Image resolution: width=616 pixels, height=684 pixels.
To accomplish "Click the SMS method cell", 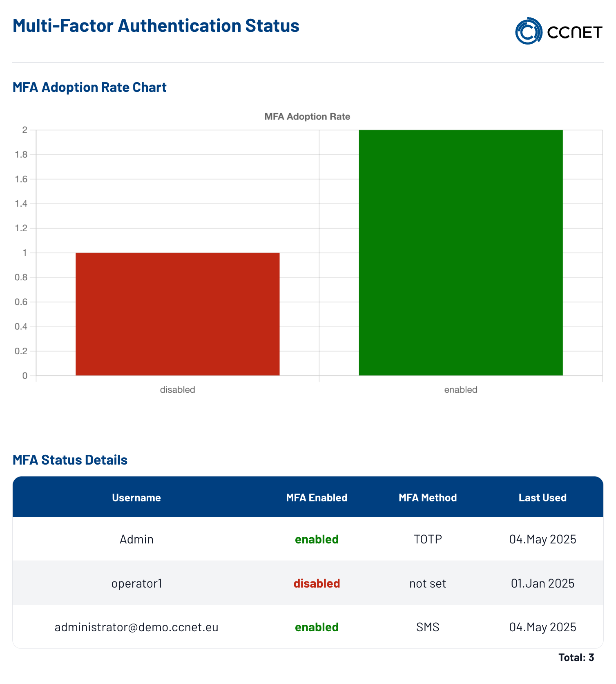I will (x=428, y=627).
